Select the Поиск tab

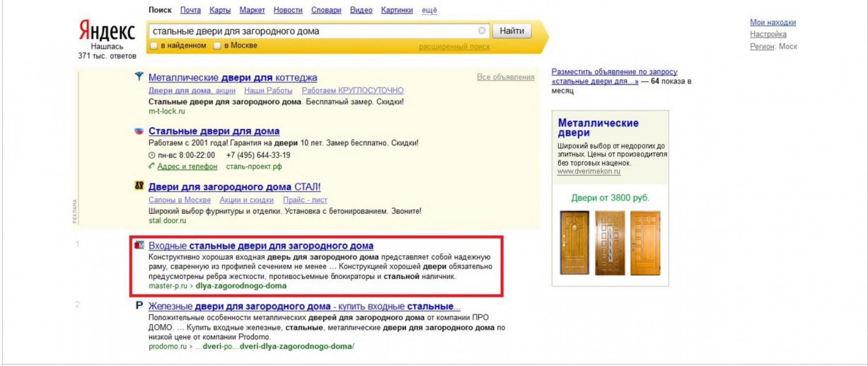160,10
